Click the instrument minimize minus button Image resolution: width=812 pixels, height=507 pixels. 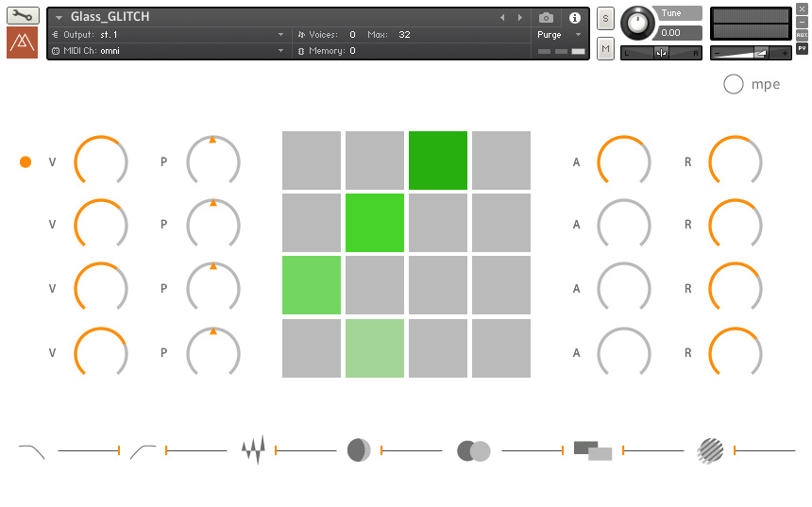click(x=802, y=22)
